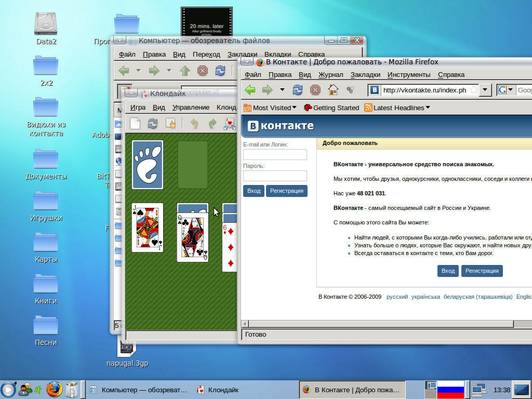
Task: Select the Queen of clubs card
Action: 193,237
